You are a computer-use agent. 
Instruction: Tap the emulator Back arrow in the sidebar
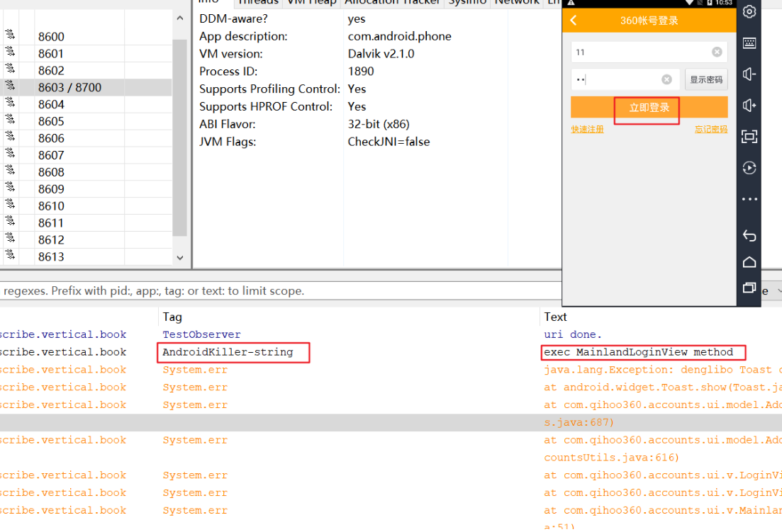(x=749, y=235)
